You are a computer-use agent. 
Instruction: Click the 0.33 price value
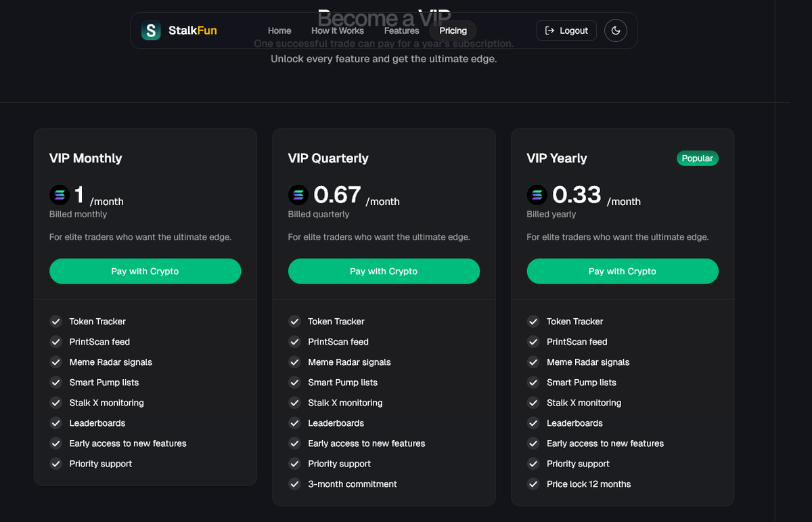[x=577, y=195]
